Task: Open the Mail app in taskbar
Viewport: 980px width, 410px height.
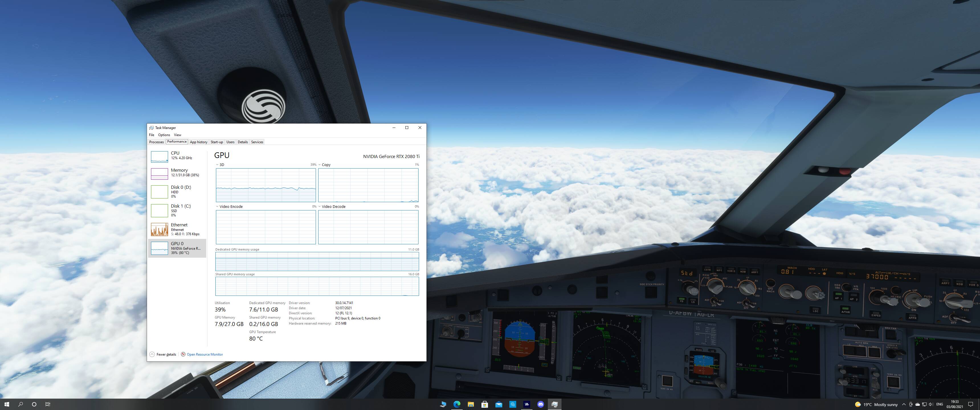Action: click(x=499, y=404)
